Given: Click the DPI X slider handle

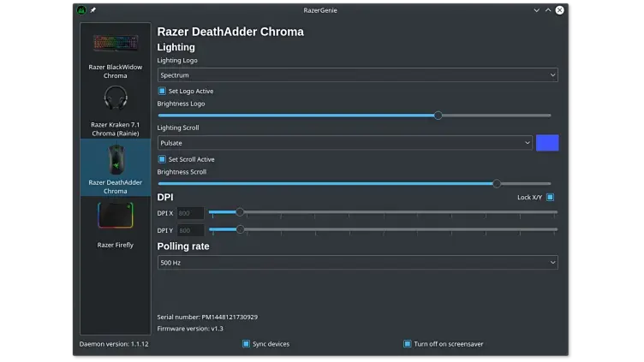Looking at the screenshot, I should 240,212.
